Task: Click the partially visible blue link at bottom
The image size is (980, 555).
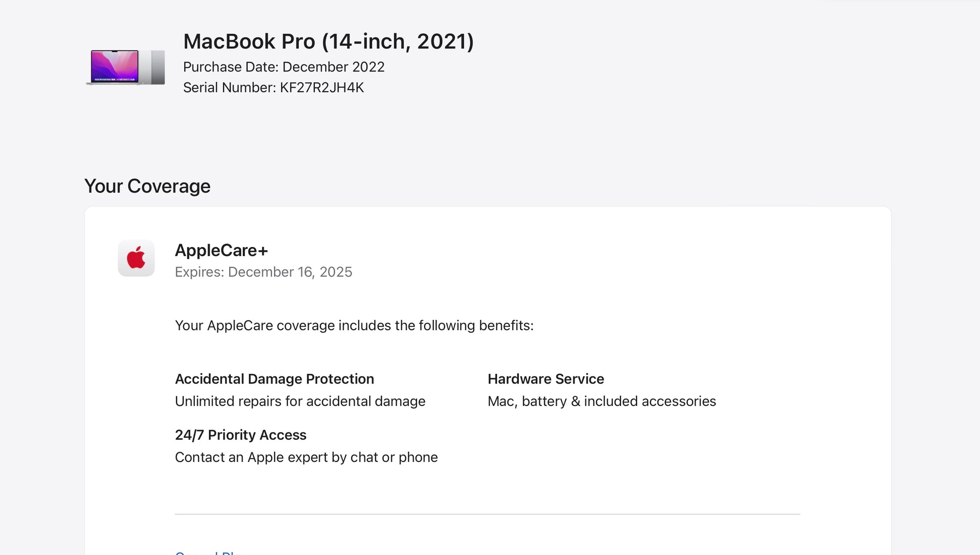Action: [x=209, y=552]
